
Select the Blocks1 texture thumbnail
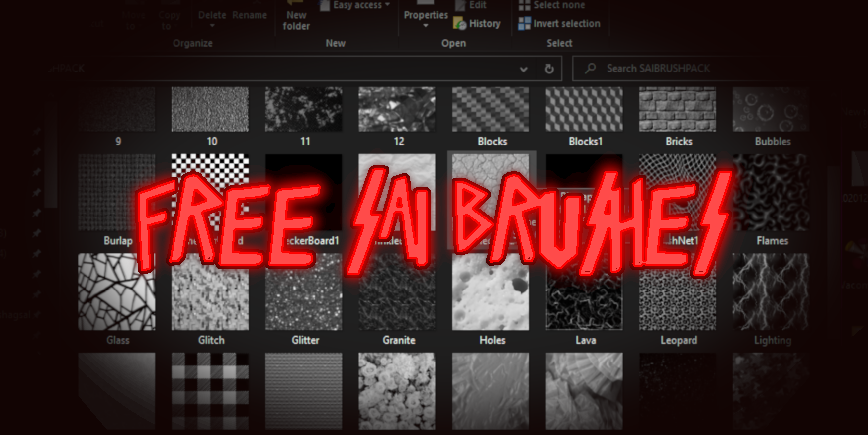click(584, 109)
